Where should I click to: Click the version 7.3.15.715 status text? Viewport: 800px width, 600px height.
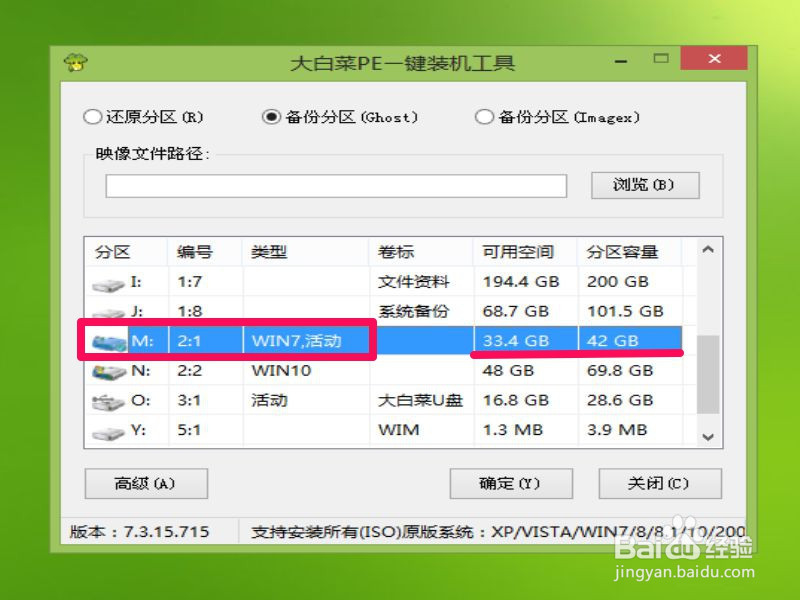(x=139, y=532)
